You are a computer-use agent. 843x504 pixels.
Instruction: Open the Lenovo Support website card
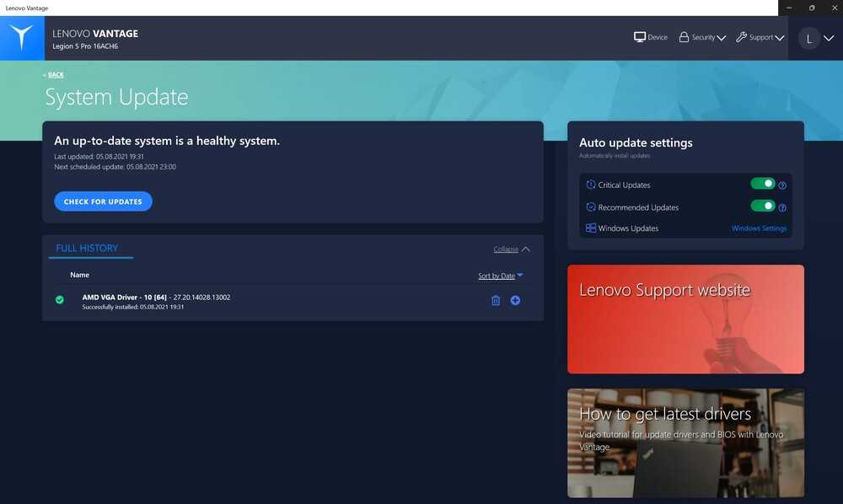(685, 319)
